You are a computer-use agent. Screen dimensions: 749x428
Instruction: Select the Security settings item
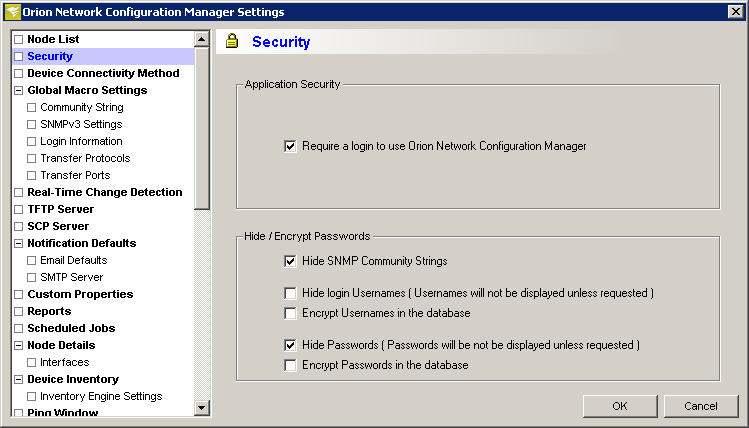[50, 56]
